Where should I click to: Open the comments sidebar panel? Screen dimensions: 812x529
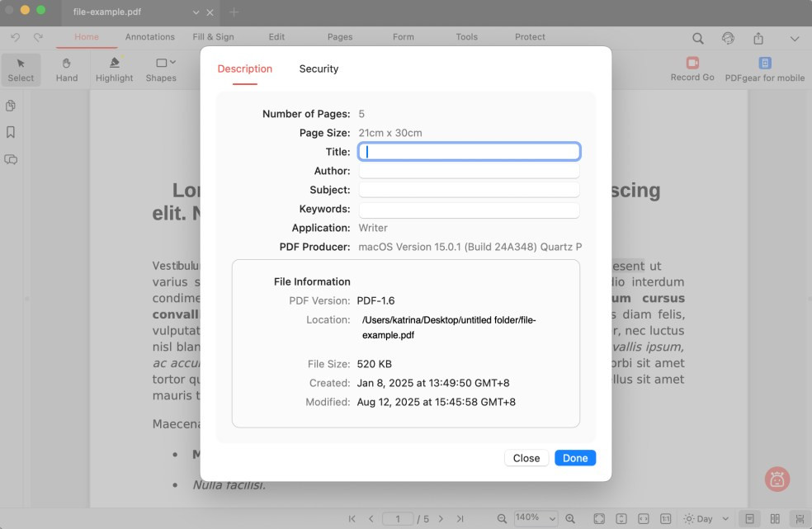[11, 159]
